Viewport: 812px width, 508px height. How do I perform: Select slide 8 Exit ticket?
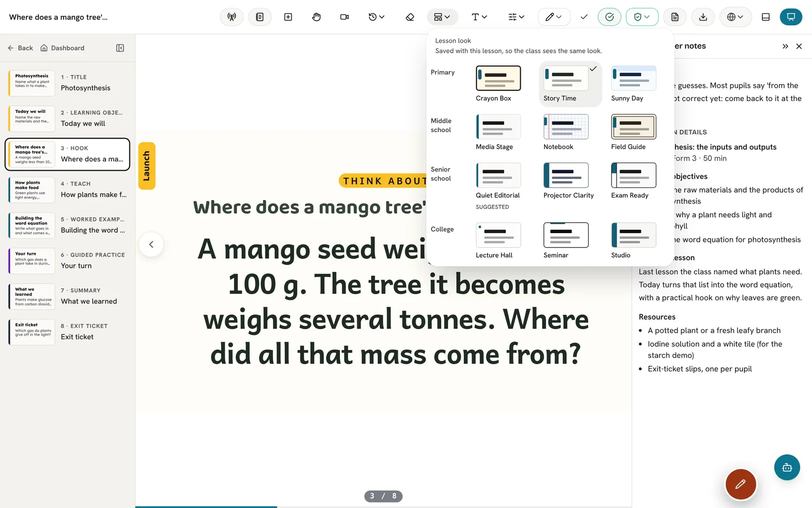pos(67,332)
